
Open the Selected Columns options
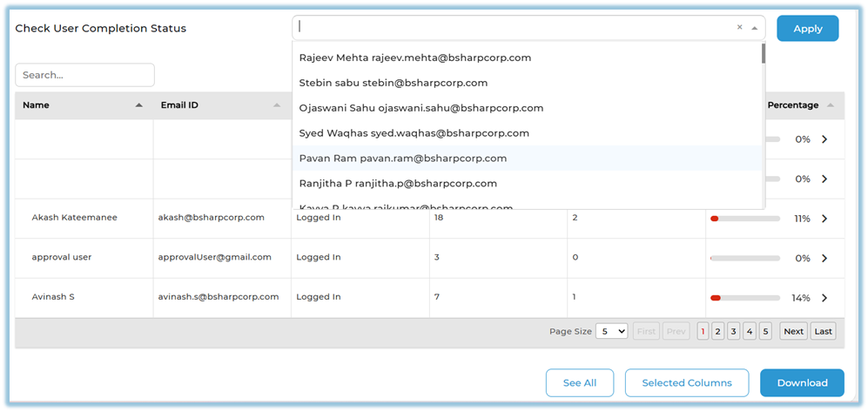[x=686, y=383]
